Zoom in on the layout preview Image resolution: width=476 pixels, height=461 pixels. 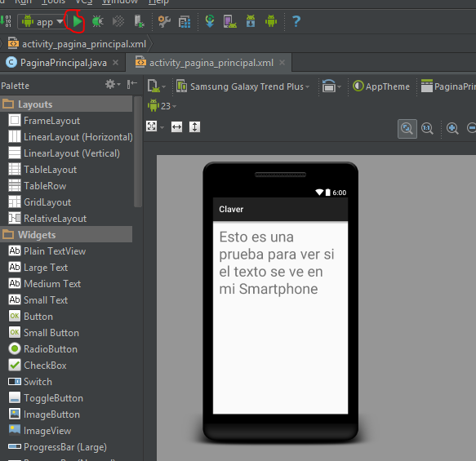(x=452, y=129)
